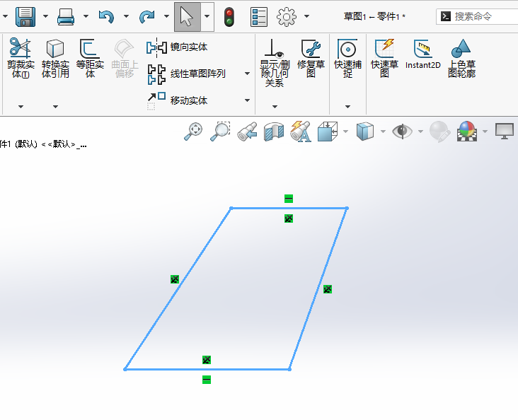This screenshot has width=518, height=420.
Task: Click the 移动实体 move tool
Action: [x=177, y=100]
